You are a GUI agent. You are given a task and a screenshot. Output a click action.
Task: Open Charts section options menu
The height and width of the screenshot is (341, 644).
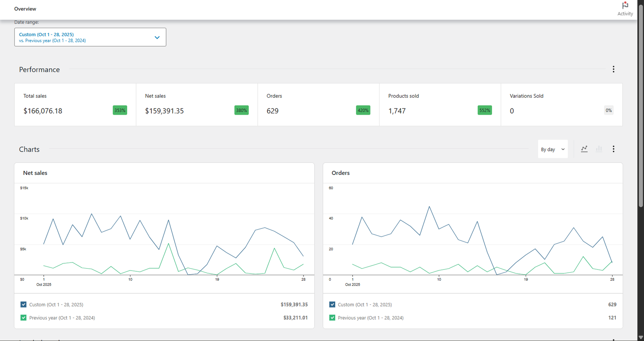tap(613, 149)
